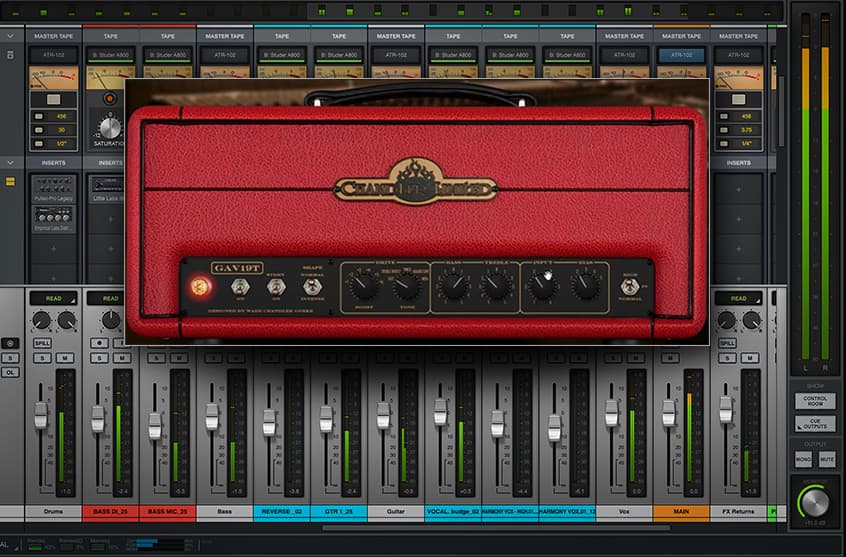Open second plugin insert thumbnail on Drums strip
Image resolution: width=846 pixels, height=557 pixels.
click(x=53, y=219)
